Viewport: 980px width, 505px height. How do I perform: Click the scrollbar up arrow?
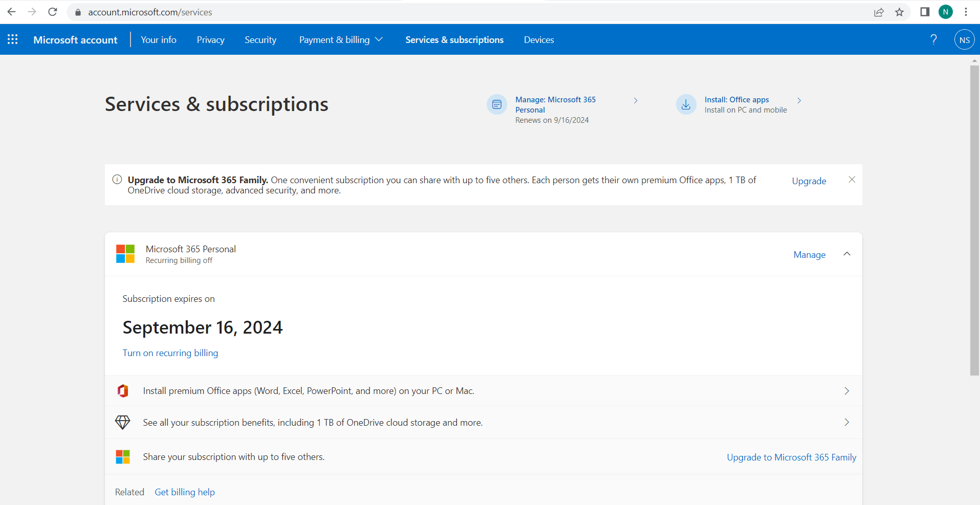pos(974,60)
